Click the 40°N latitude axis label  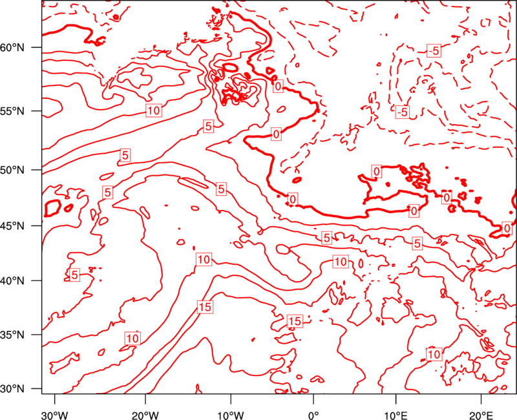(12, 281)
